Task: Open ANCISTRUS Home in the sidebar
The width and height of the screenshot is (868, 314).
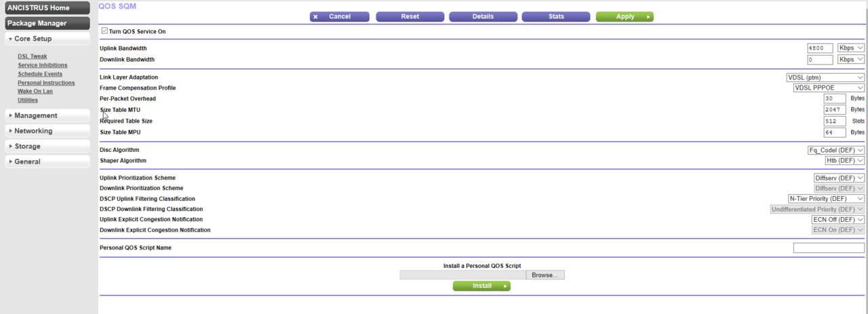Action: pyautogui.click(x=47, y=8)
